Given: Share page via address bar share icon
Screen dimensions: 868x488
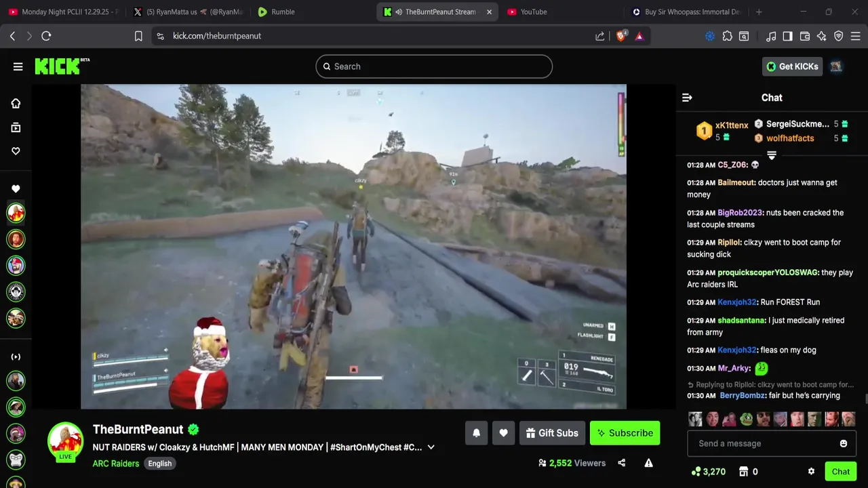Looking at the screenshot, I should pyautogui.click(x=600, y=36).
